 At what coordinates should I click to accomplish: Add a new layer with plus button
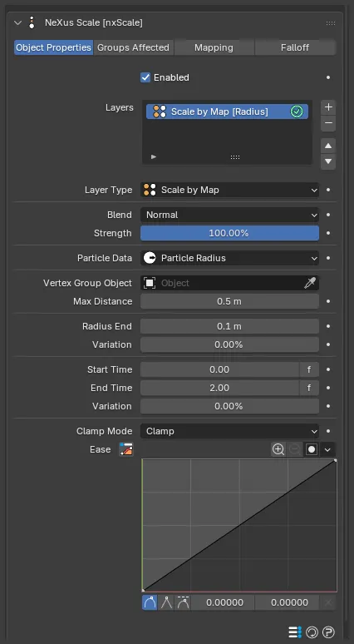(328, 107)
